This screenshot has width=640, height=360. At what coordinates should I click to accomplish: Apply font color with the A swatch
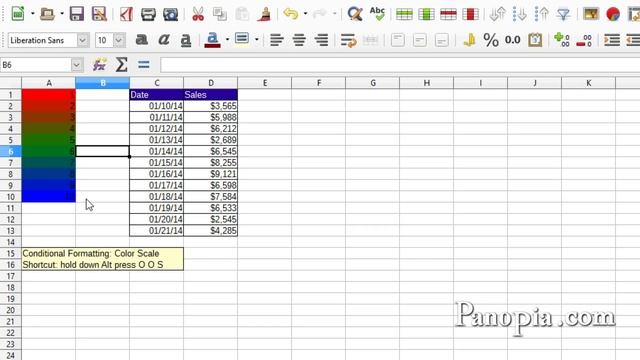[x=212, y=40]
